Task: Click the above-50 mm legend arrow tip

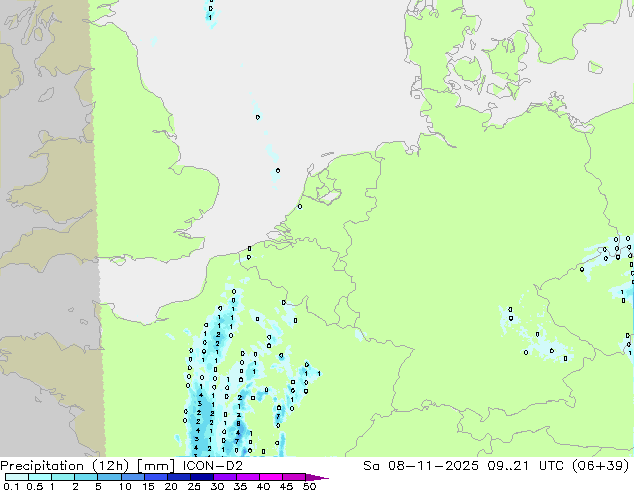Action: point(317,477)
